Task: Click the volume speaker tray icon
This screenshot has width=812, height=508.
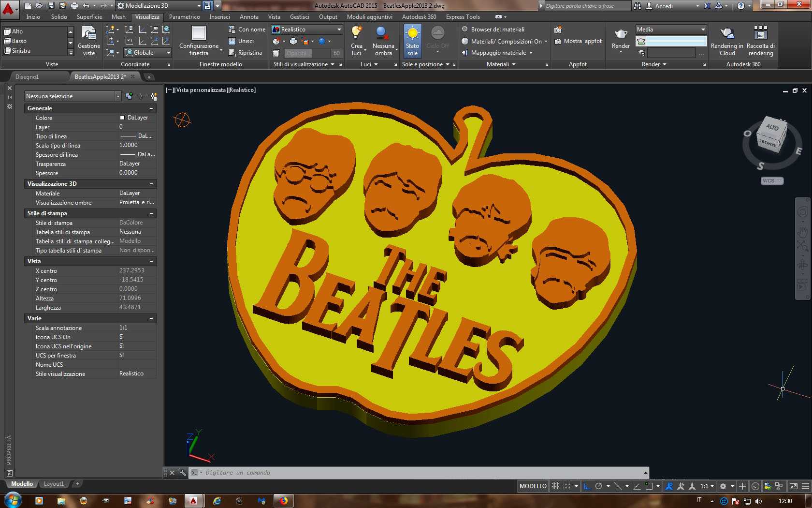Action: point(758,501)
